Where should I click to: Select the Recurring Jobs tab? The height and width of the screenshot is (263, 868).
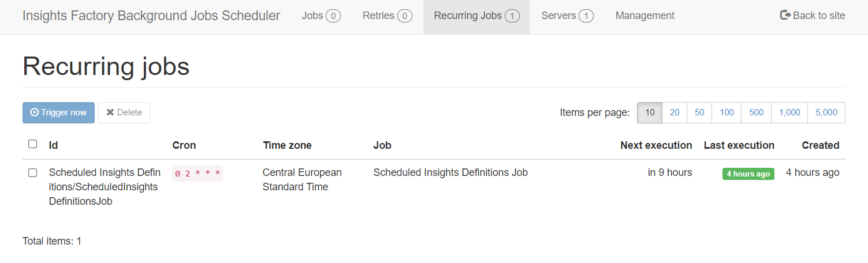pyautogui.click(x=476, y=16)
